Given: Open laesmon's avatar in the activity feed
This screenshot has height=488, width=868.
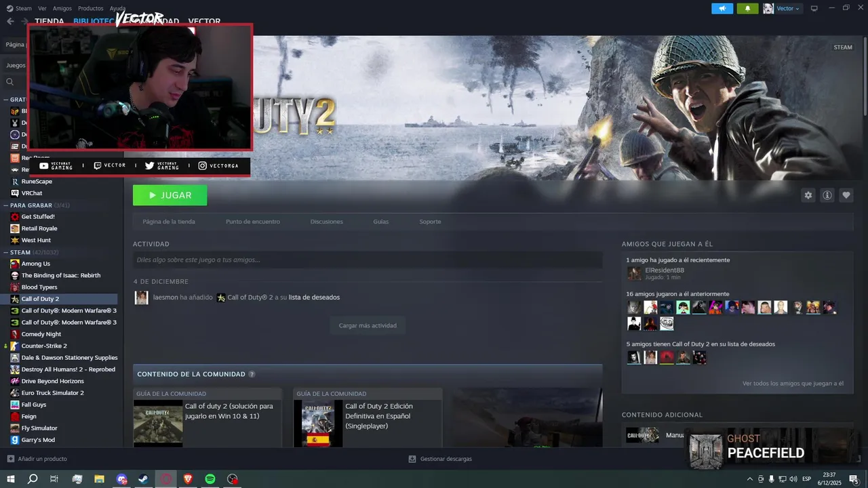Looking at the screenshot, I should coord(141,298).
